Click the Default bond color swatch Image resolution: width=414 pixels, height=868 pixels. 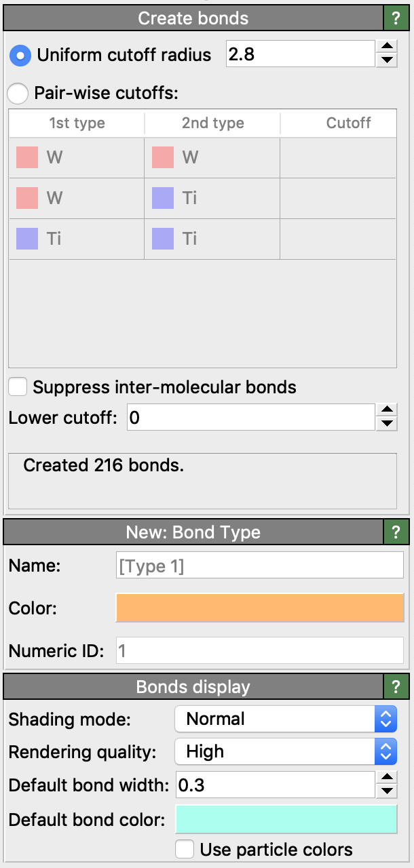coord(286,819)
